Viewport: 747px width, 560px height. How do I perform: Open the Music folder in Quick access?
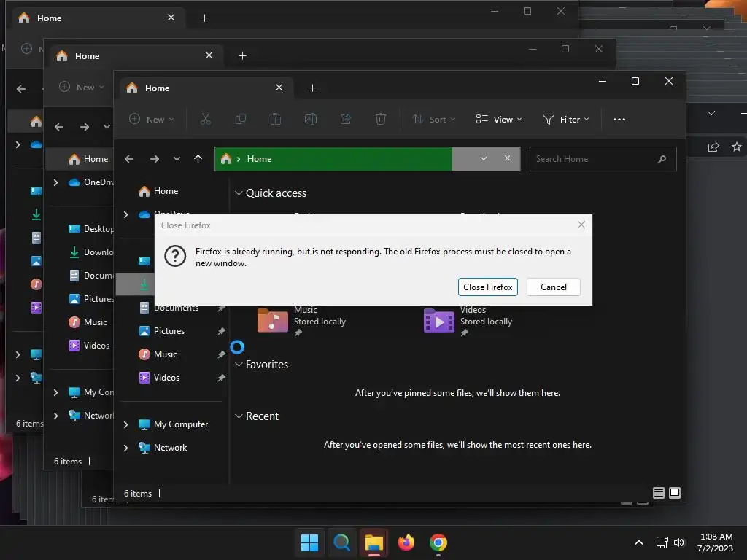tap(273, 321)
